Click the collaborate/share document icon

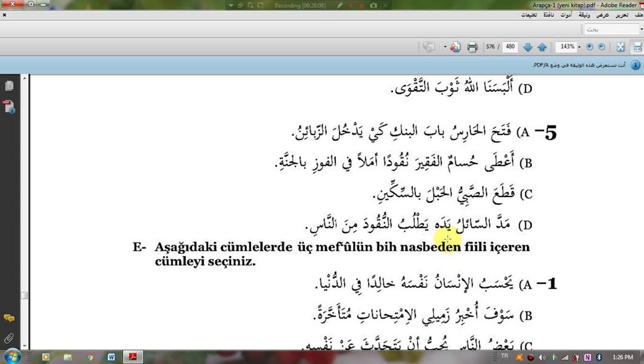tap(455, 47)
